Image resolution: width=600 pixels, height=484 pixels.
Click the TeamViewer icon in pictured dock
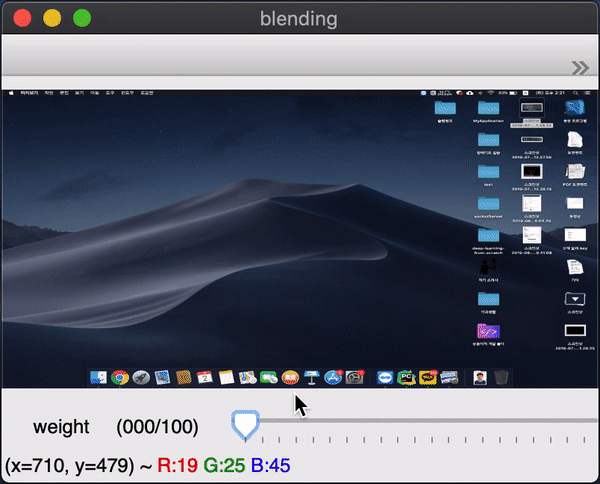385,378
